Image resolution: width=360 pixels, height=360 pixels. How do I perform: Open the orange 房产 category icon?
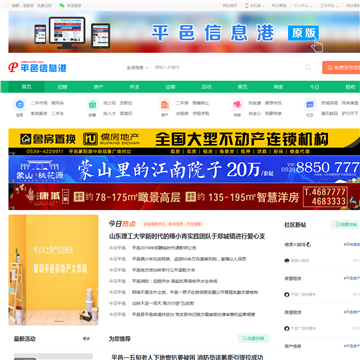(165, 104)
